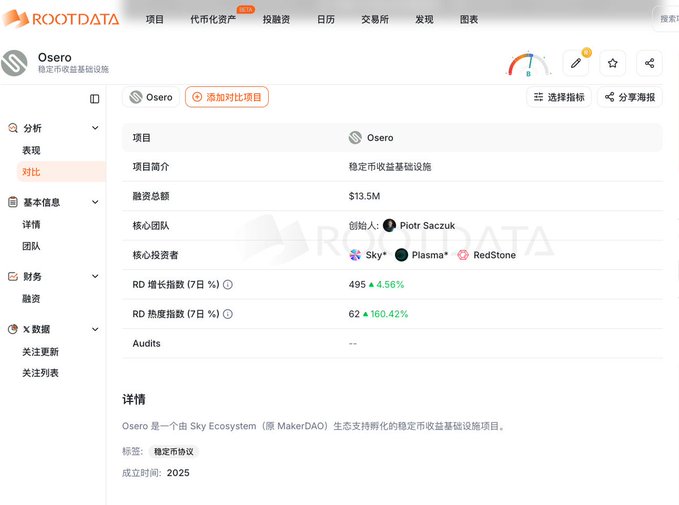Click the 选择指标 button
The height and width of the screenshot is (505, 679).
tap(559, 97)
